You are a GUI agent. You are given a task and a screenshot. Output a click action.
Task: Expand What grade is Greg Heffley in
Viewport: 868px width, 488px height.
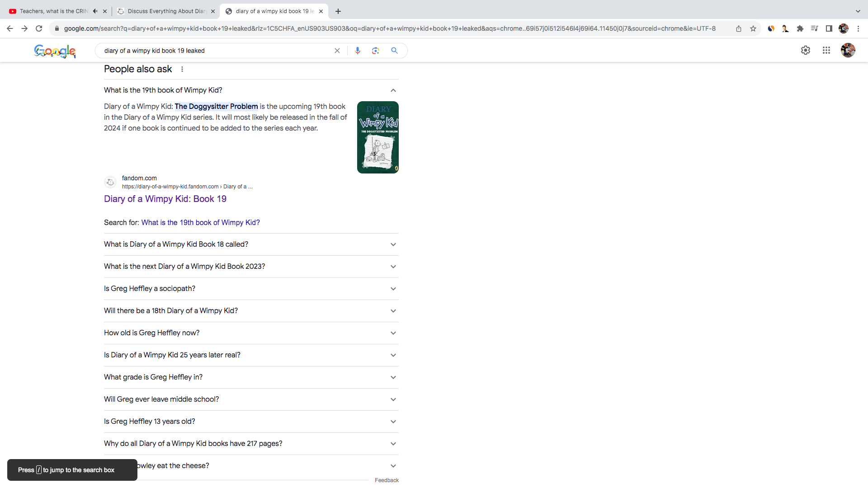251,377
